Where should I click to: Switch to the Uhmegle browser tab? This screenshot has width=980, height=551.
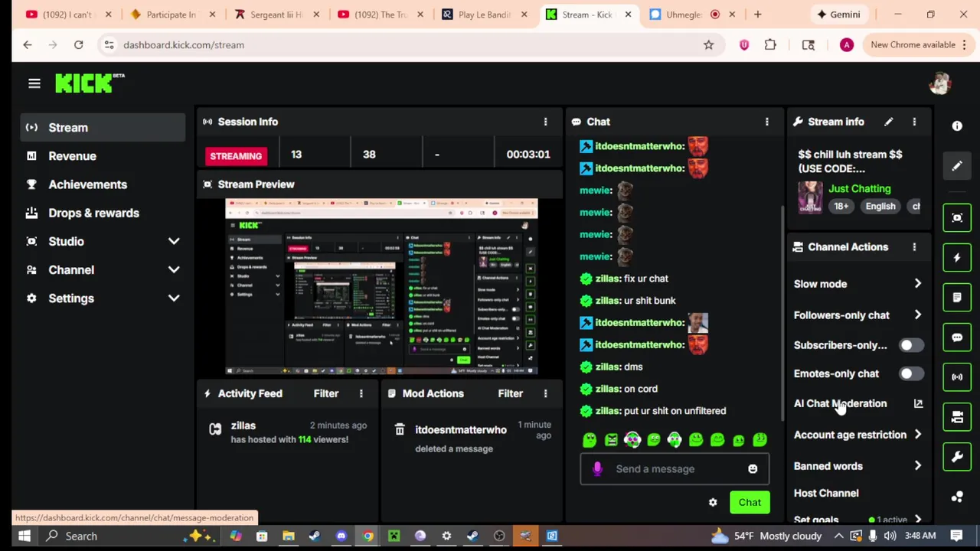(x=685, y=15)
